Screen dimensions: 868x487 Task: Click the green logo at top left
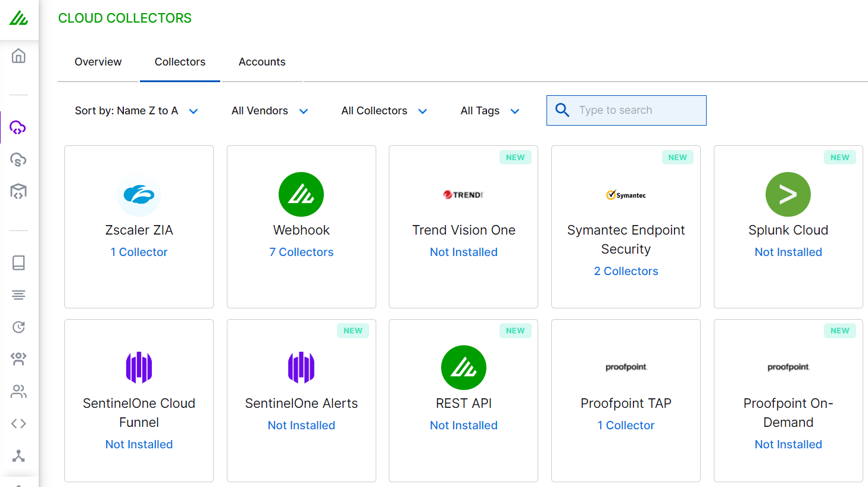(x=18, y=18)
